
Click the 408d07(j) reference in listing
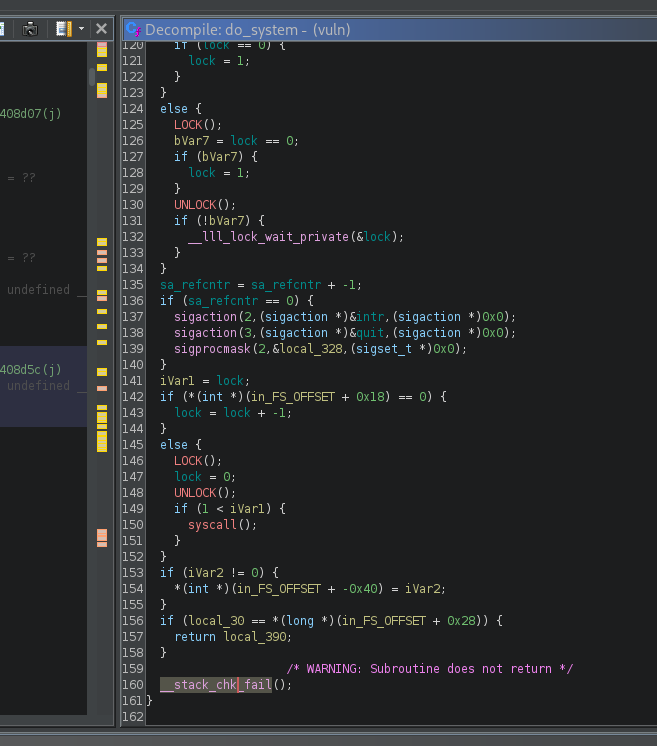30,113
